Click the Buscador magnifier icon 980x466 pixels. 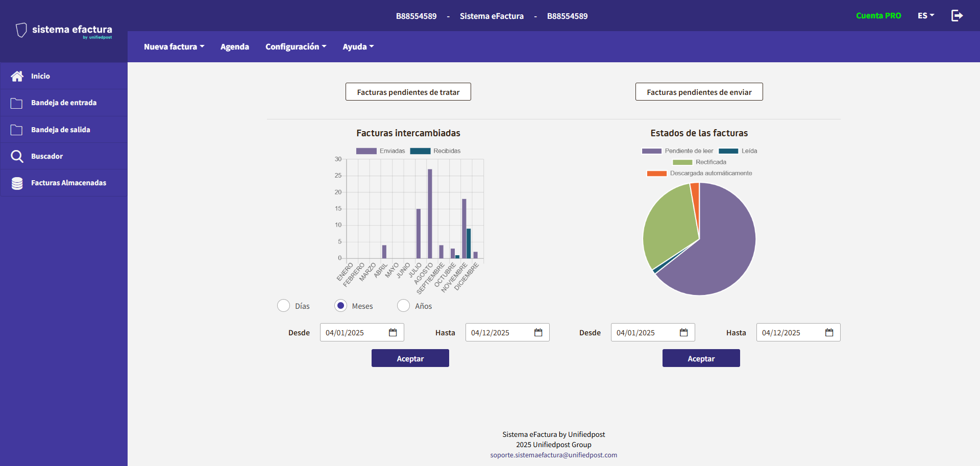(x=17, y=156)
